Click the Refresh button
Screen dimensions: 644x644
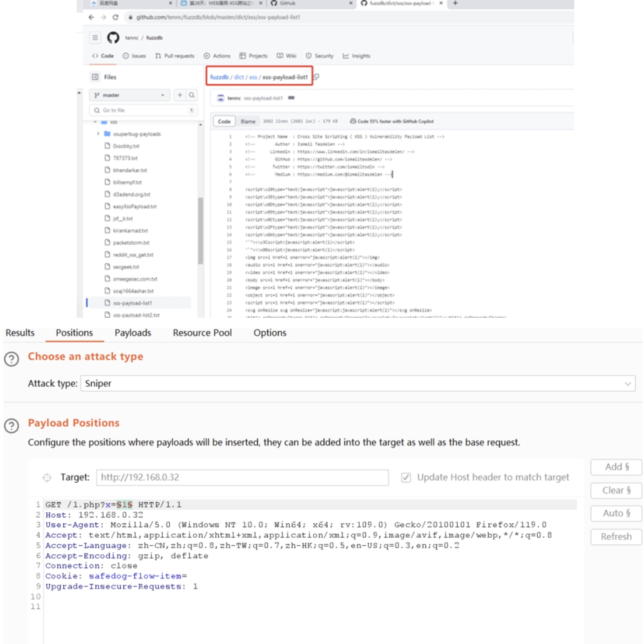[616, 537]
